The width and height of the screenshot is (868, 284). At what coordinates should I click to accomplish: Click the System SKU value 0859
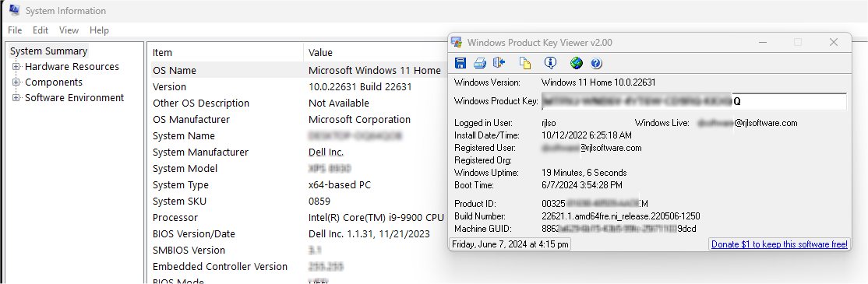tap(319, 201)
